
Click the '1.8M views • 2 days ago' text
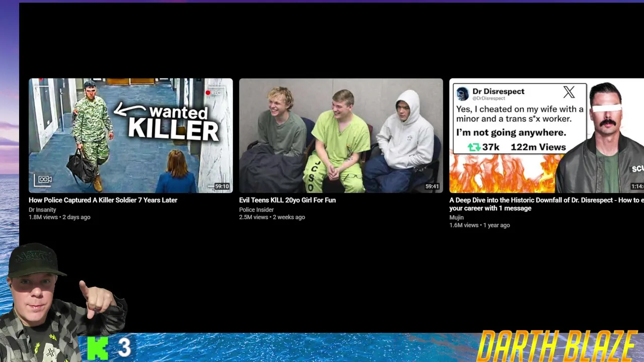point(59,217)
